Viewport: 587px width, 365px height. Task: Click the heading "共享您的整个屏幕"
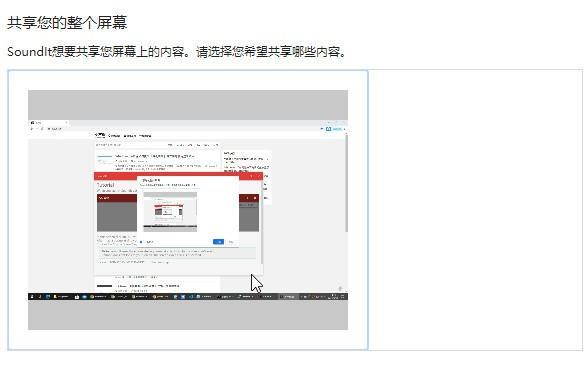click(67, 23)
